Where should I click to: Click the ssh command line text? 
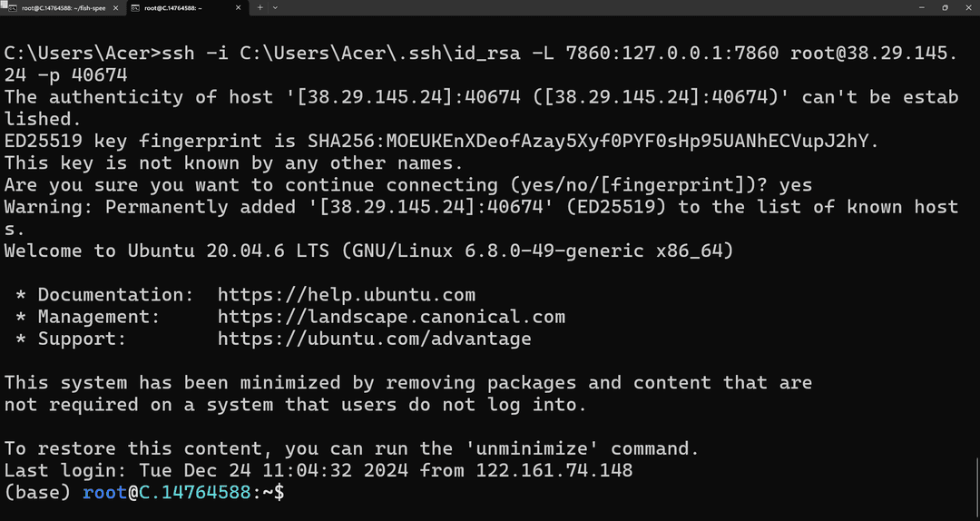[481, 64]
